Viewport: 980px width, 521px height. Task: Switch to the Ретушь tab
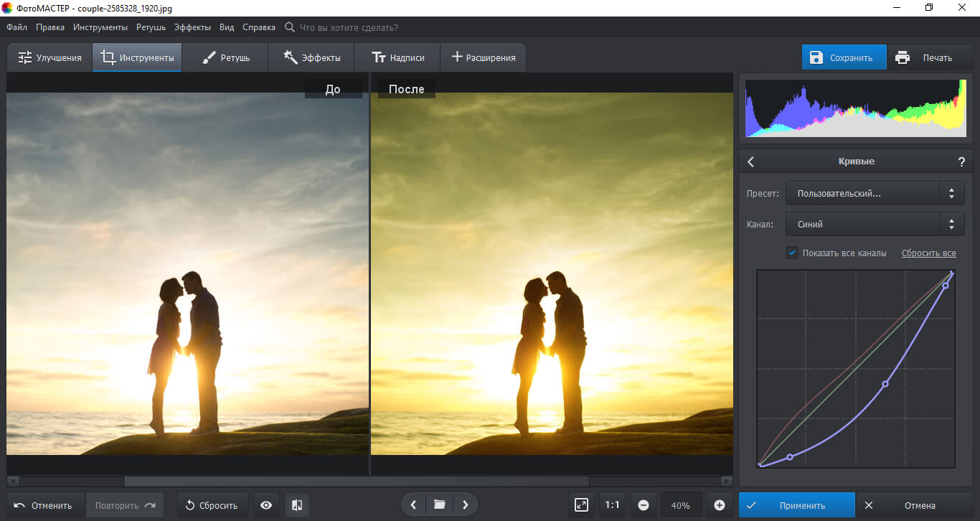(x=225, y=57)
